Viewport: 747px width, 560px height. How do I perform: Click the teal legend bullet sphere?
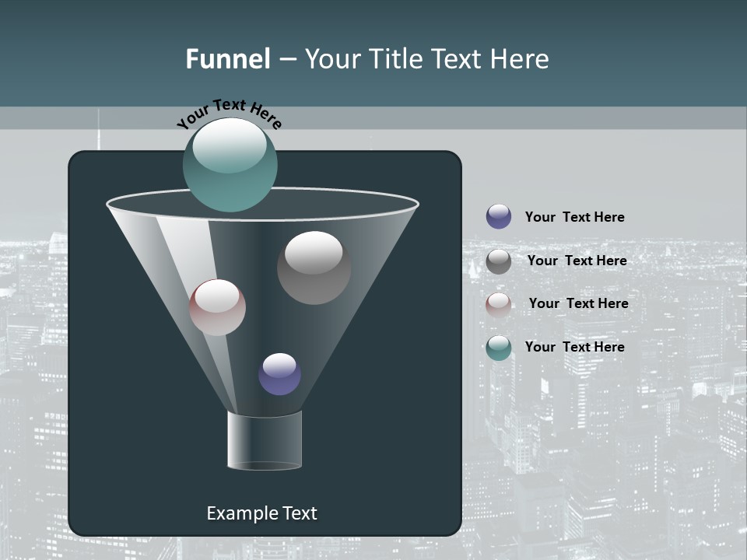[x=499, y=348]
